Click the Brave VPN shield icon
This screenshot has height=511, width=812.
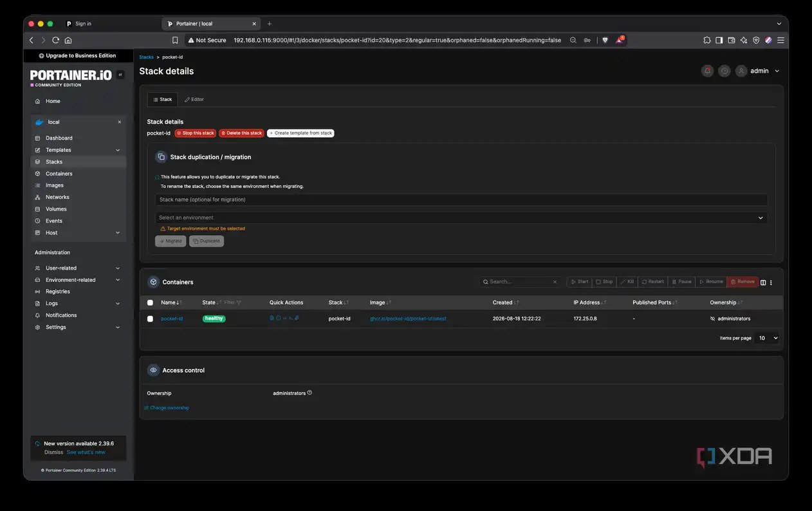tap(756, 40)
